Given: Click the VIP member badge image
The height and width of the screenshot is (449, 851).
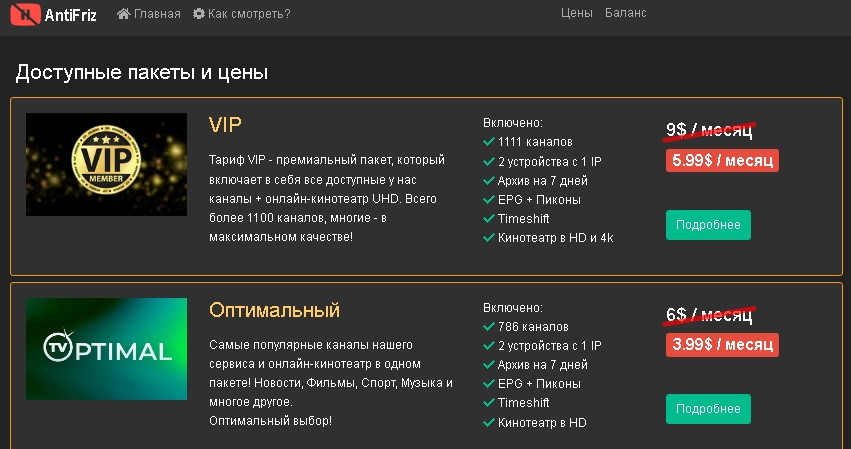Looking at the screenshot, I should 106,164.
